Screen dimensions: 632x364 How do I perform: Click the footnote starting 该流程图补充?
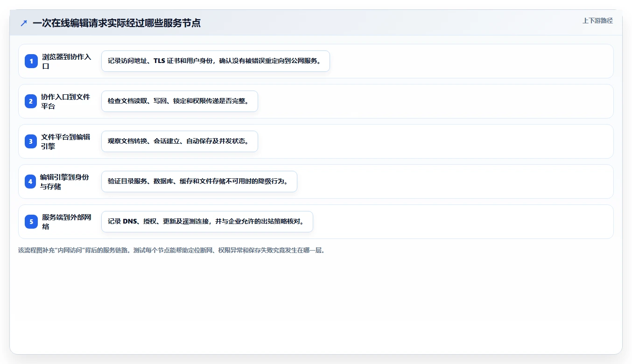click(171, 250)
